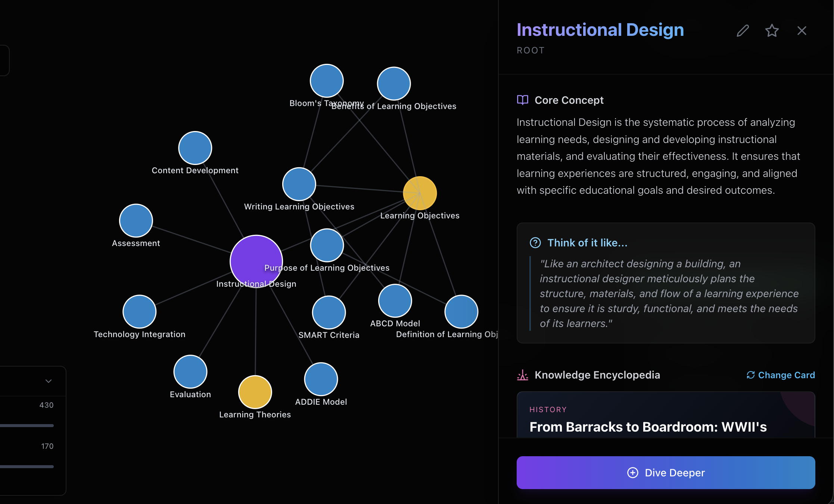This screenshot has height=504, width=834.
Task: Click the Knowledge Encyclopedia sparkle icon
Action: tap(522, 375)
